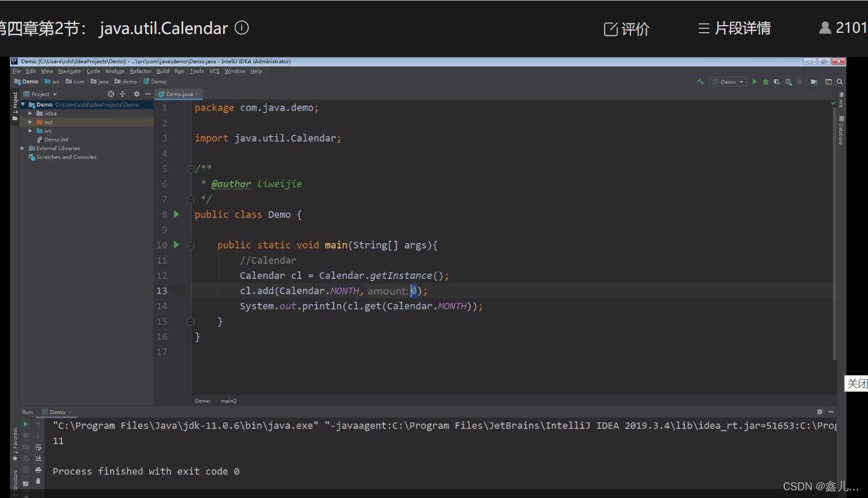The height and width of the screenshot is (498, 868).
Task: Open the Project Structure folder icon
Action: (814, 81)
